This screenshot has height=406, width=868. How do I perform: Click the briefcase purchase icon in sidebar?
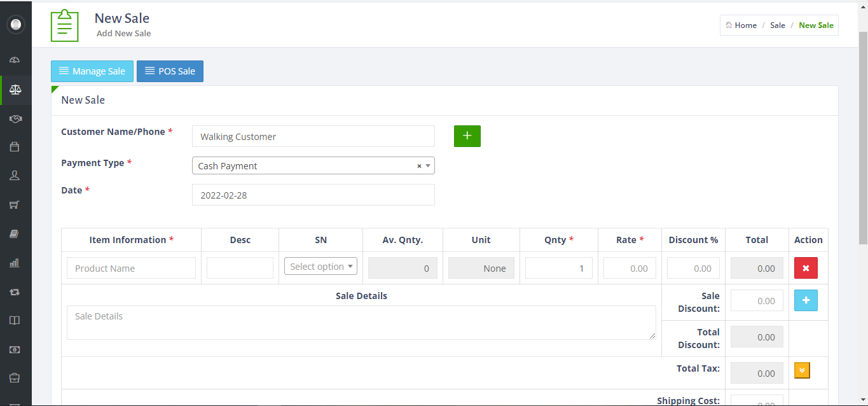pos(14,146)
